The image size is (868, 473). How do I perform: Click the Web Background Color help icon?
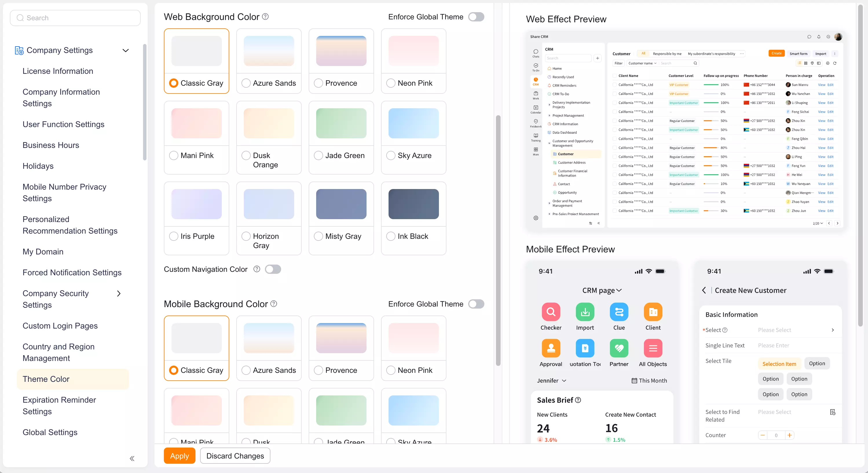[x=265, y=16]
